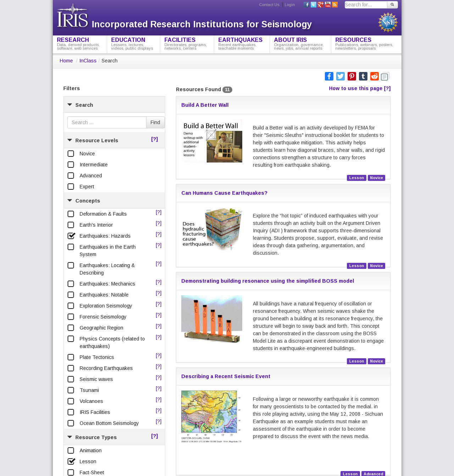Viewport: 454px width, 476px height.
Task: Collapse the Resource Levels filter section
Action: (70, 140)
